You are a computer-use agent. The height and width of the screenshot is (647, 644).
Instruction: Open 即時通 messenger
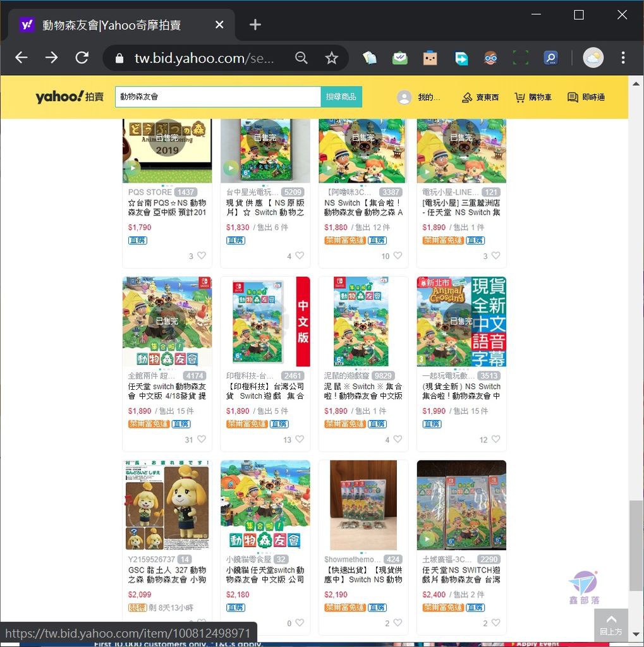[x=586, y=97]
